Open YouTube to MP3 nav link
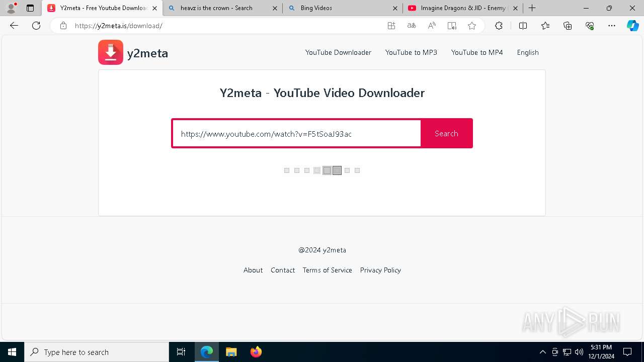The width and height of the screenshot is (644, 362). [x=411, y=52]
